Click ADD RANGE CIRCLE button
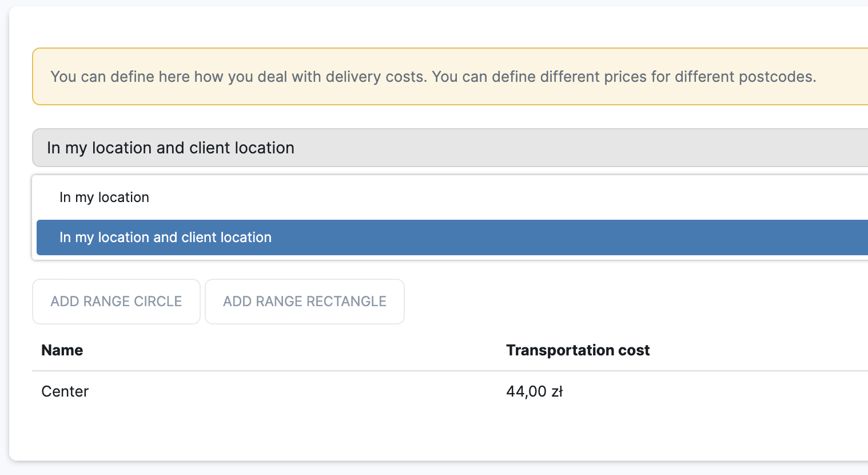868x475 pixels. click(116, 302)
